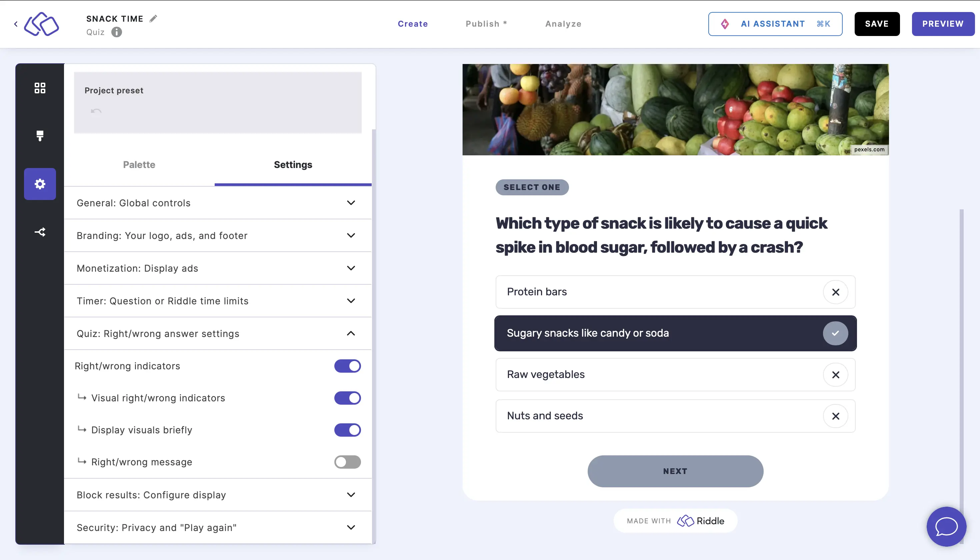Click the Riddle logo icon bottom right
The width and height of the screenshot is (980, 560).
(685, 520)
